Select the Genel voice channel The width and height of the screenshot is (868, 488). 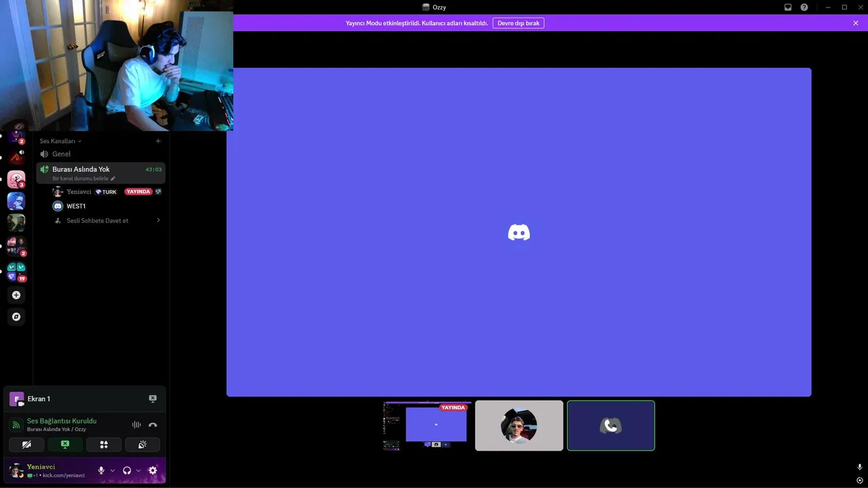click(100, 154)
